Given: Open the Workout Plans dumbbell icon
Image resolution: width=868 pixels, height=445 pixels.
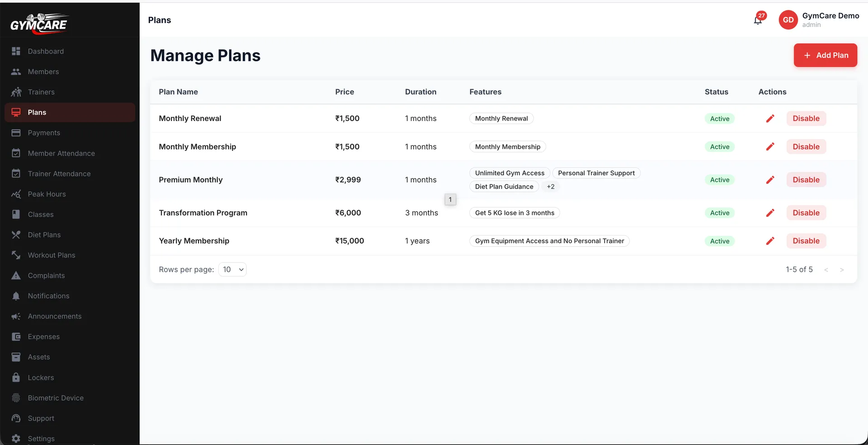Looking at the screenshot, I should coord(16,255).
